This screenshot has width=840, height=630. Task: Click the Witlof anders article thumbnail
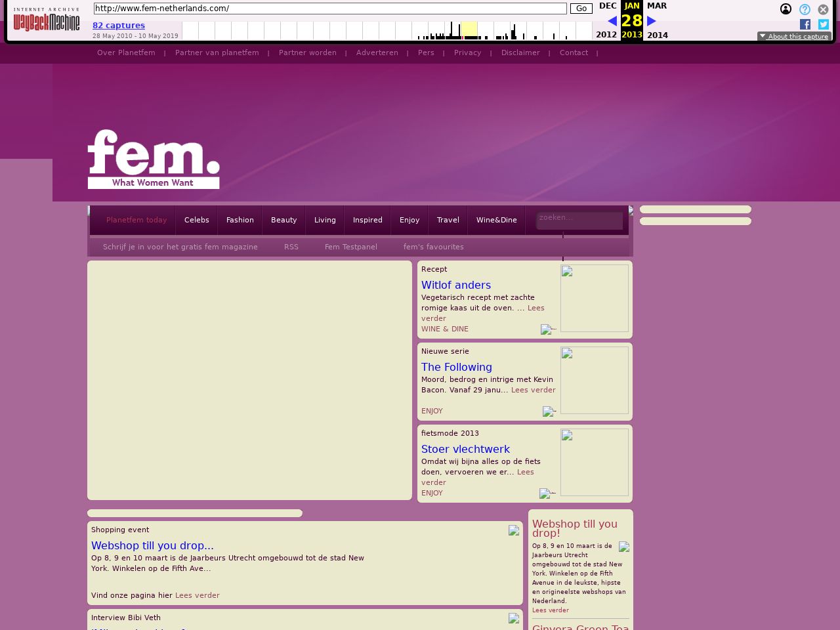point(594,299)
